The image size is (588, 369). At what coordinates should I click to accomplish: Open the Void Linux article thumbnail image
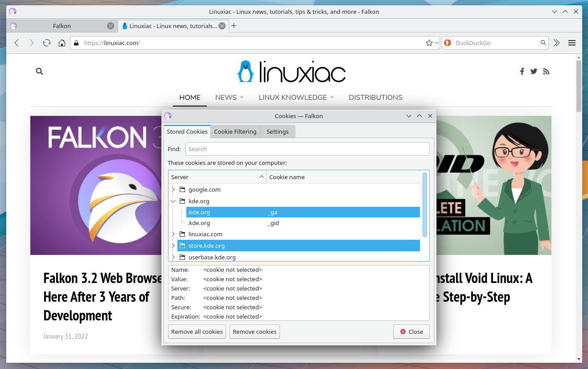click(494, 185)
